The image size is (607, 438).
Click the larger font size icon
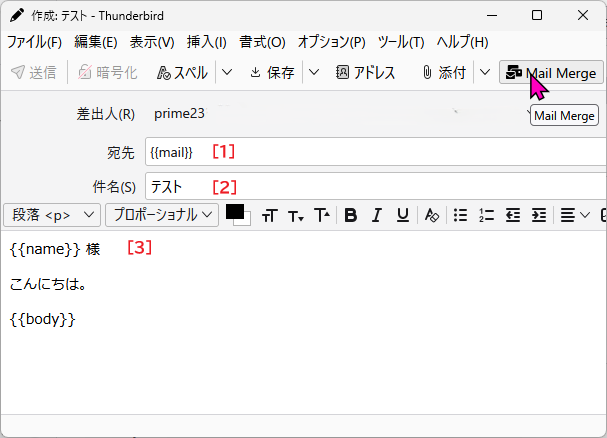pyautogui.click(x=322, y=215)
